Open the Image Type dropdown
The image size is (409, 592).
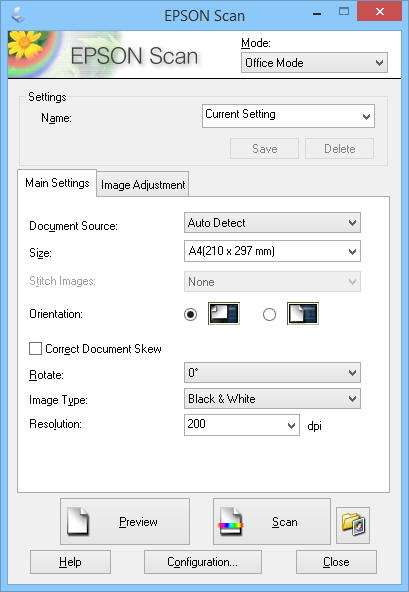272,399
